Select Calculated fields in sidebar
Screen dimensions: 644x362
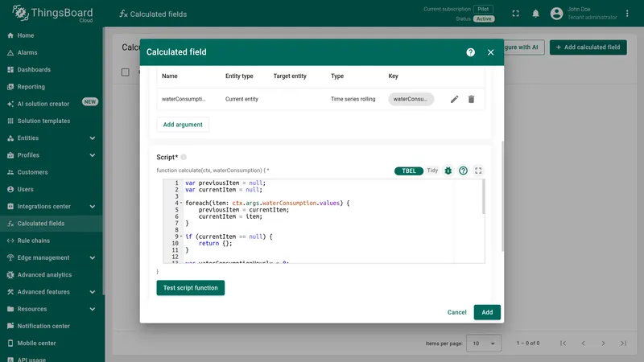(x=52, y=224)
